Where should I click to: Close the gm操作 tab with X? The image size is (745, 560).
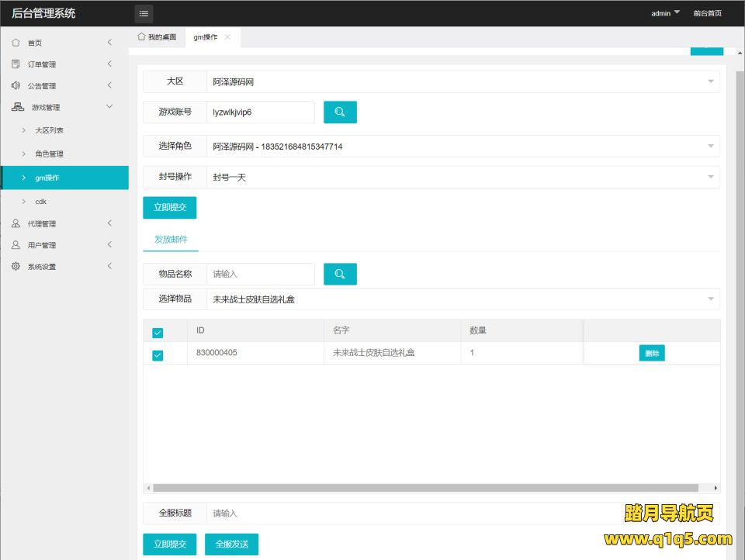point(227,37)
